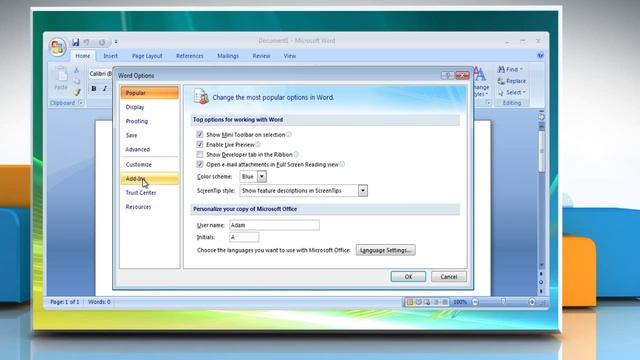Viewport: 640px width, 360px height.
Task: Click the Zoom In plus button
Action: [532, 302]
